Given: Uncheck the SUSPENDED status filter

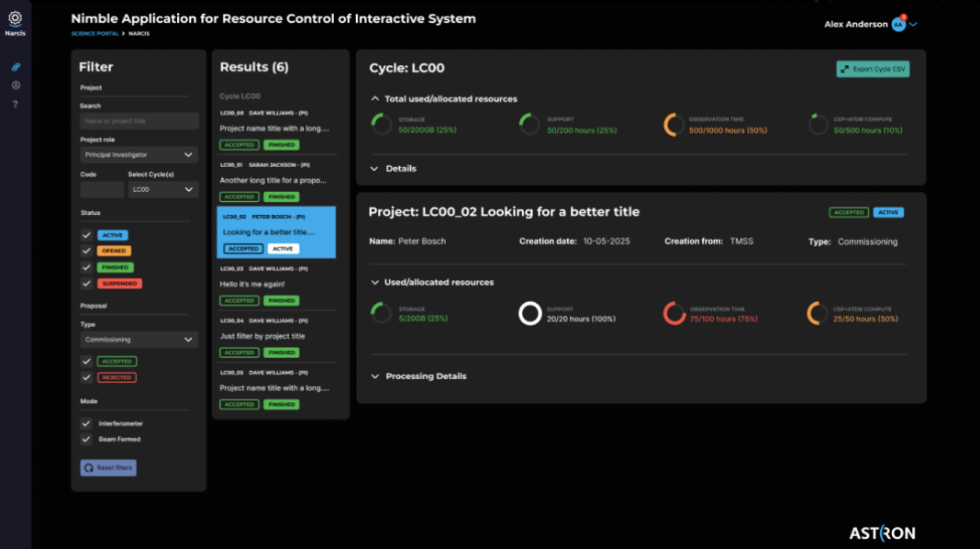Looking at the screenshot, I should (85, 282).
